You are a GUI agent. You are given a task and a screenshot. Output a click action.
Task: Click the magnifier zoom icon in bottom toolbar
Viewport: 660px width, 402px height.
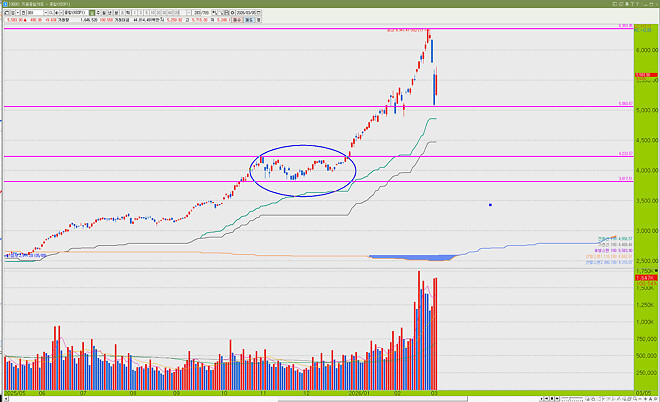[635, 399]
